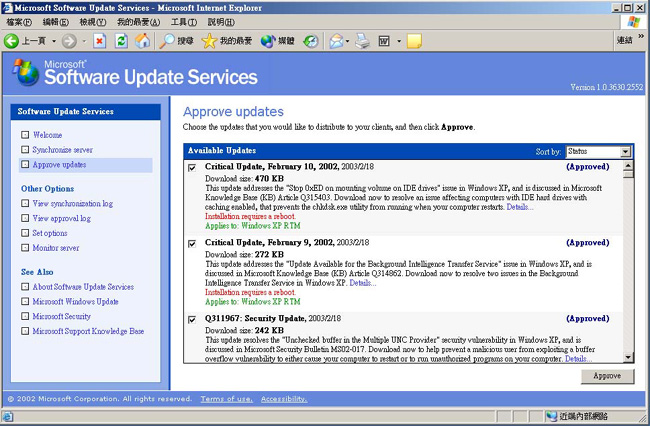
Task: Click the updates list scroll up arrow
Action: click(x=628, y=166)
